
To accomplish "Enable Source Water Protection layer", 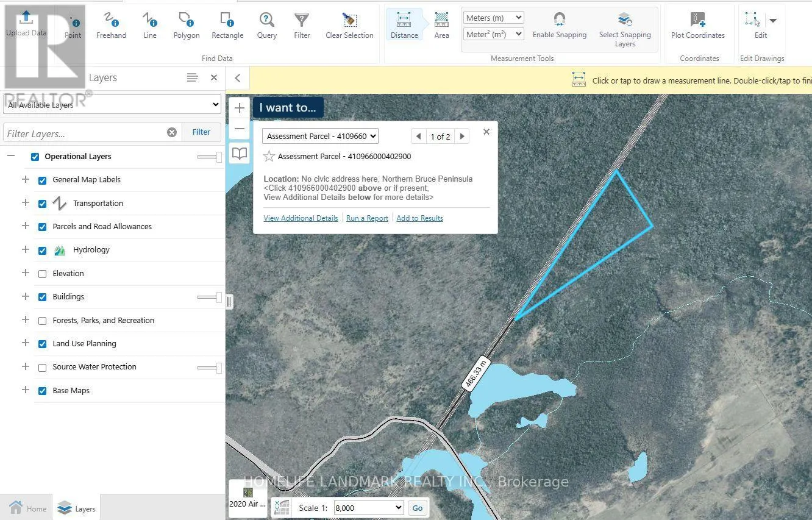I will (43, 368).
